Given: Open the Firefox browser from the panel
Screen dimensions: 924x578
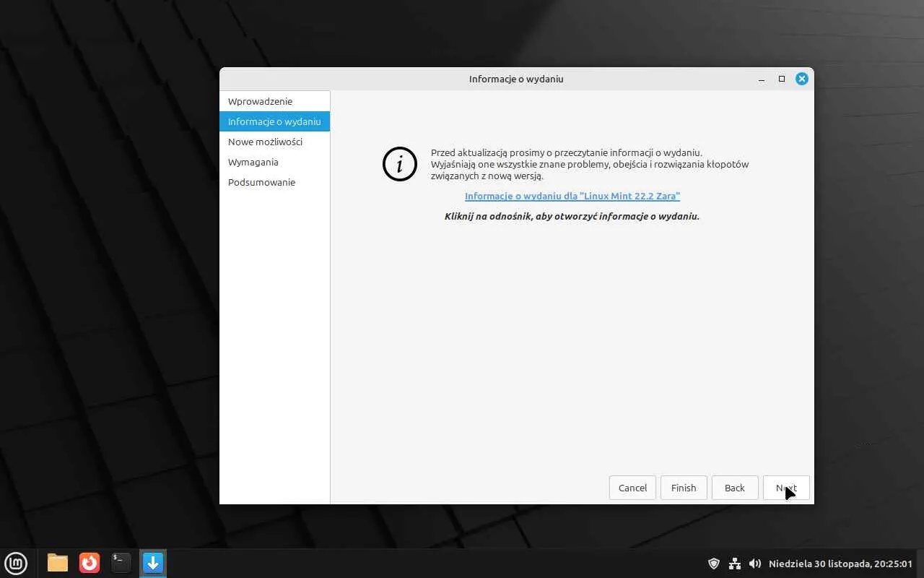Looking at the screenshot, I should (x=90, y=563).
